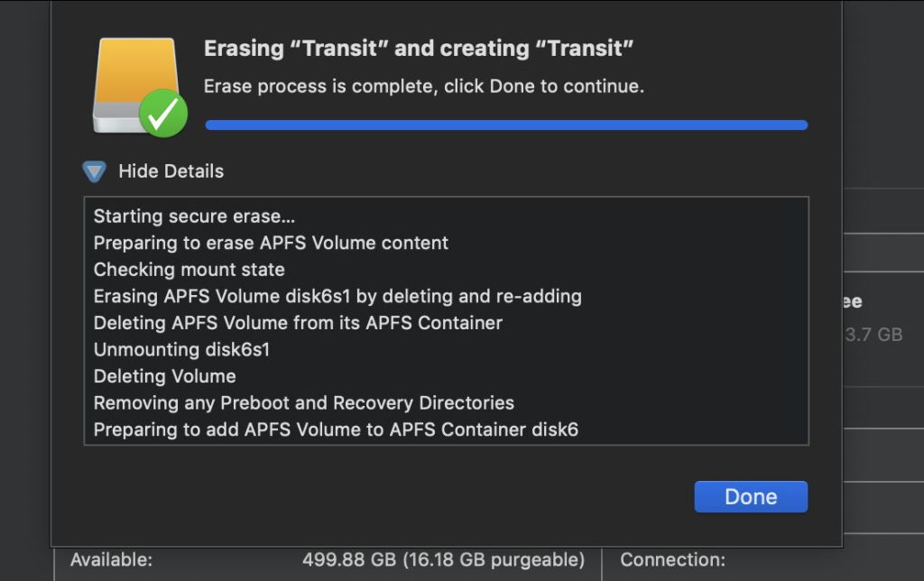Select the "Starting secure erase…" log line
Screen dimensions: 924x581
click(x=194, y=217)
